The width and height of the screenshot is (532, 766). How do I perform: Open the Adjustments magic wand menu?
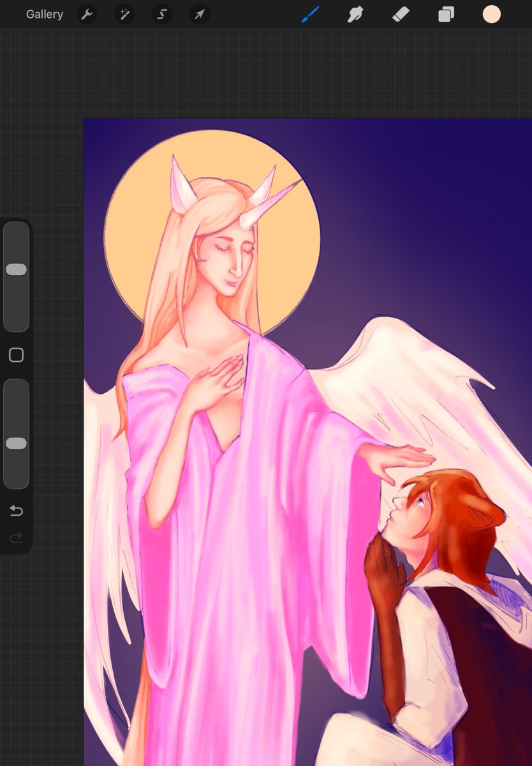pos(124,14)
